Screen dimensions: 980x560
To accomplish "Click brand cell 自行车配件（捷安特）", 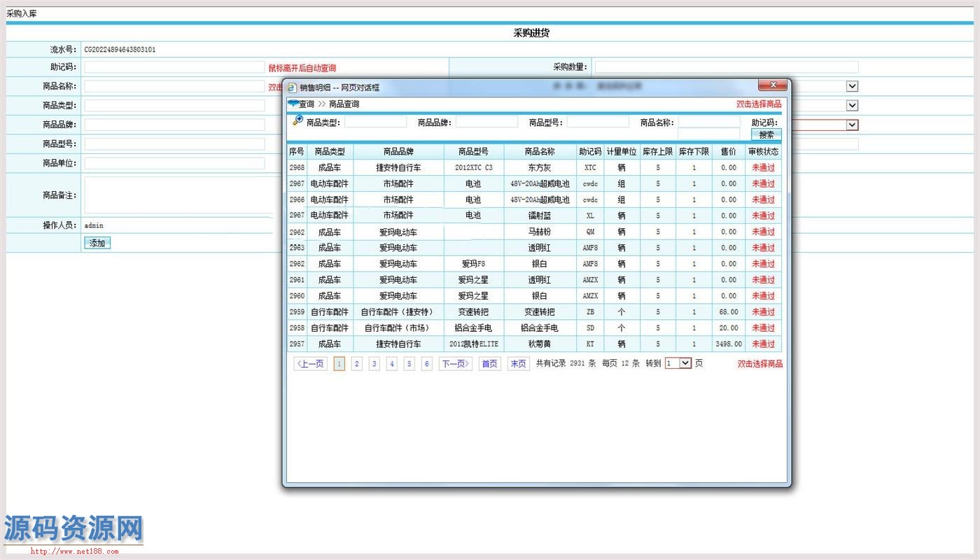I will [x=398, y=312].
